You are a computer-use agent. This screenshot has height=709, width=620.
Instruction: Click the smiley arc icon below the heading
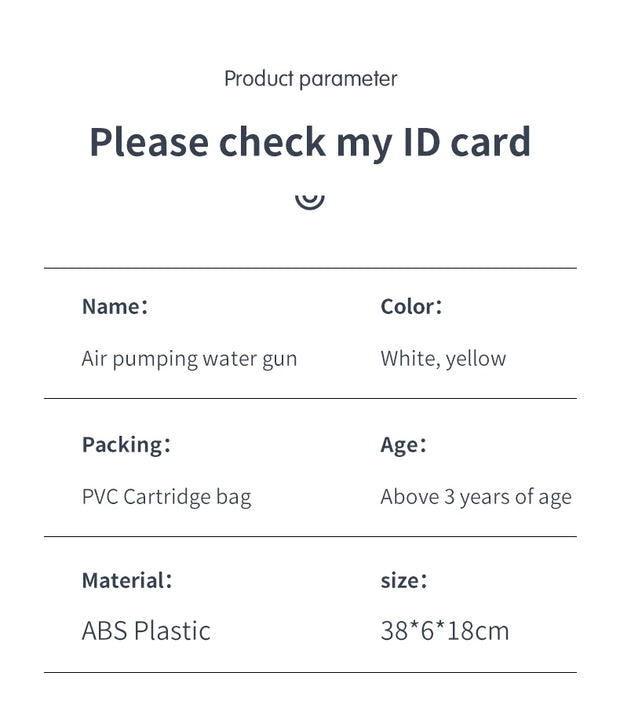310,201
